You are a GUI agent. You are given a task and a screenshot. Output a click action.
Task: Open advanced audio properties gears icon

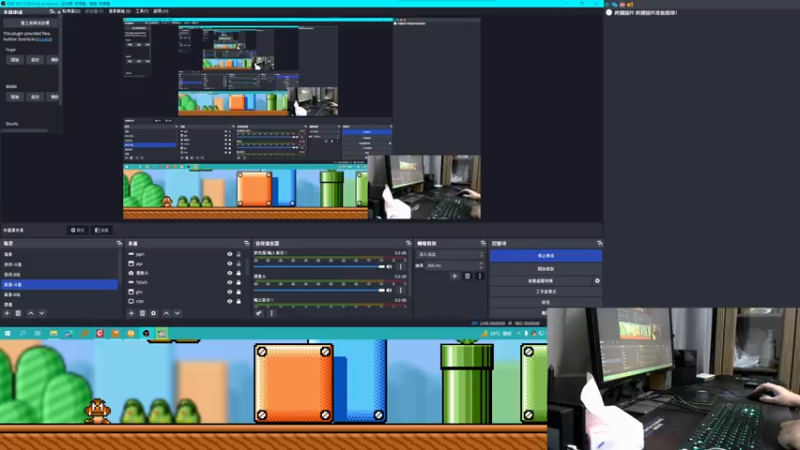259,313
